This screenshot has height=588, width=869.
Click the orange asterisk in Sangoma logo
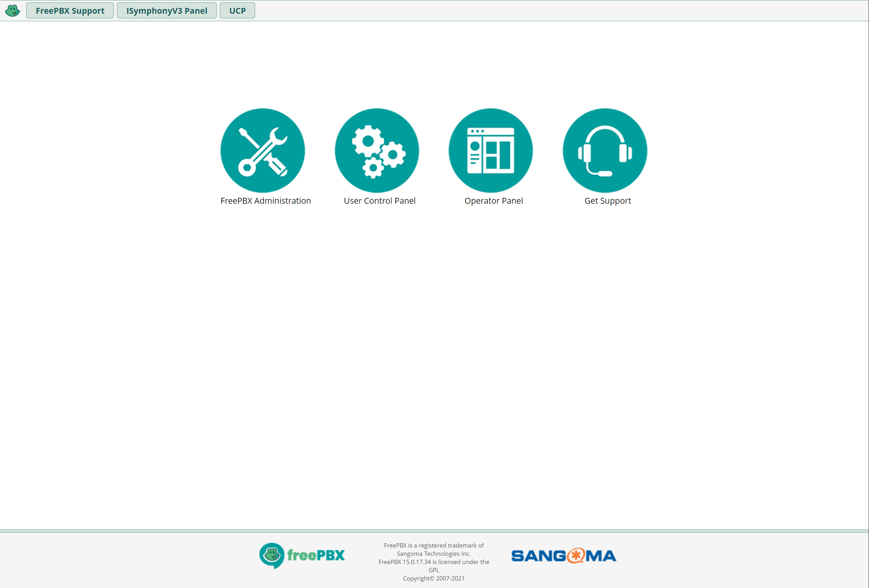coord(576,556)
